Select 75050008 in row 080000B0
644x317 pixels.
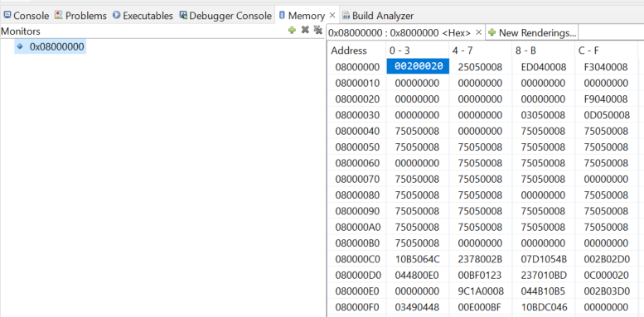coord(417,243)
